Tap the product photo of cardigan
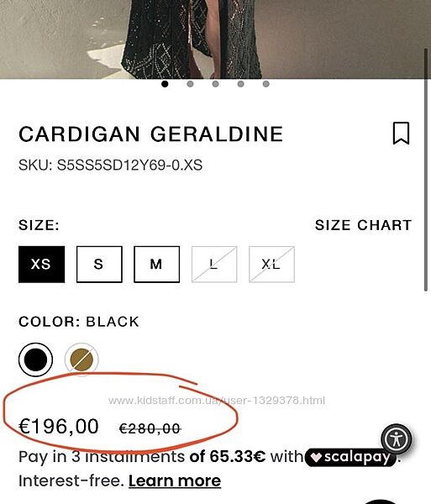Screen dimensions: 431x504 tap(215, 39)
